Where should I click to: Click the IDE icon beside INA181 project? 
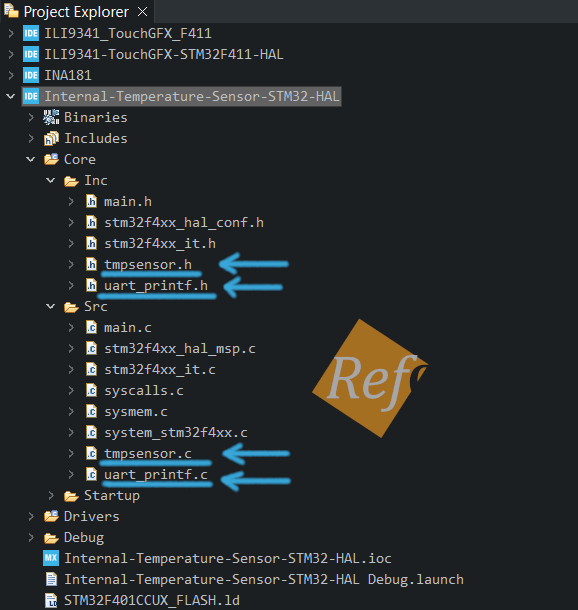[x=31, y=75]
